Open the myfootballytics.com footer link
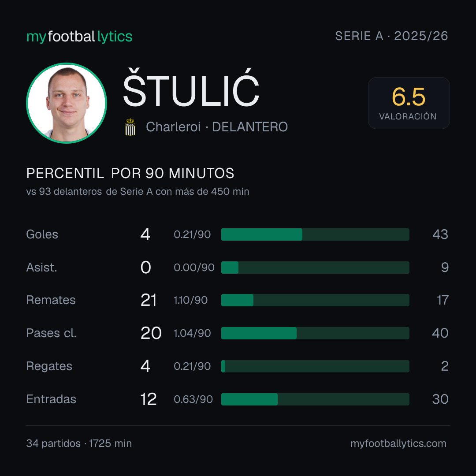This screenshot has height=476, width=476. click(398, 443)
